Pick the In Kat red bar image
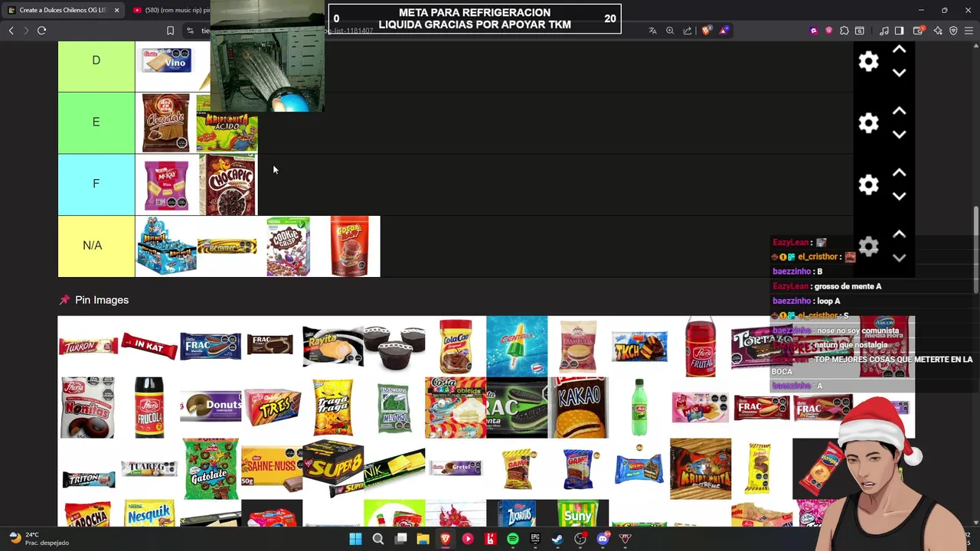980x551 pixels. point(150,346)
